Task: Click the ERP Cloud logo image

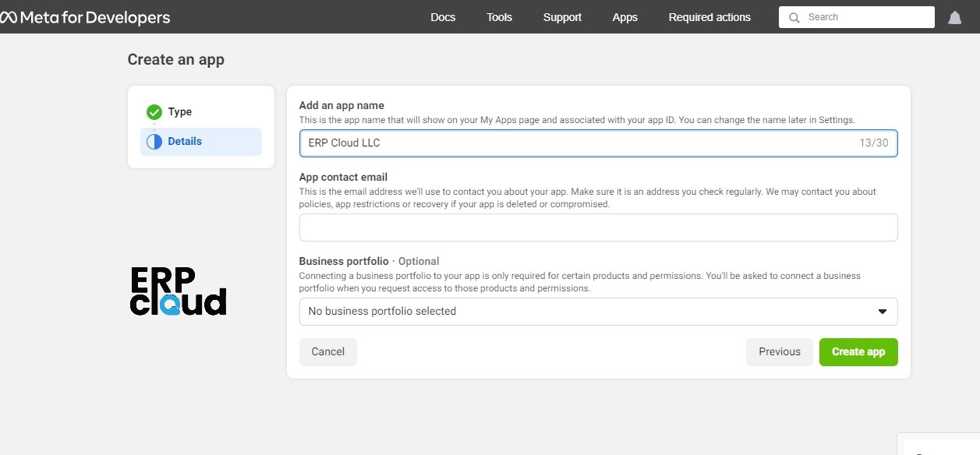Action: click(x=178, y=291)
